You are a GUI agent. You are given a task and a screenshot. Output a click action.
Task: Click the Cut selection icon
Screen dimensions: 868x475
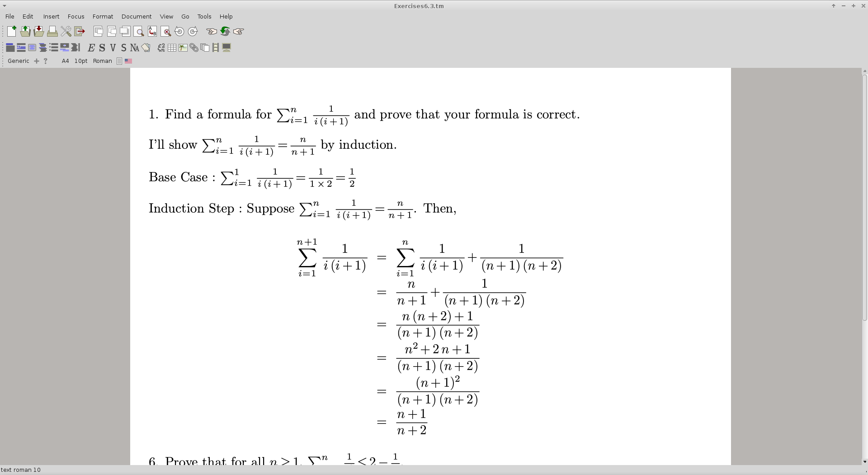98,31
